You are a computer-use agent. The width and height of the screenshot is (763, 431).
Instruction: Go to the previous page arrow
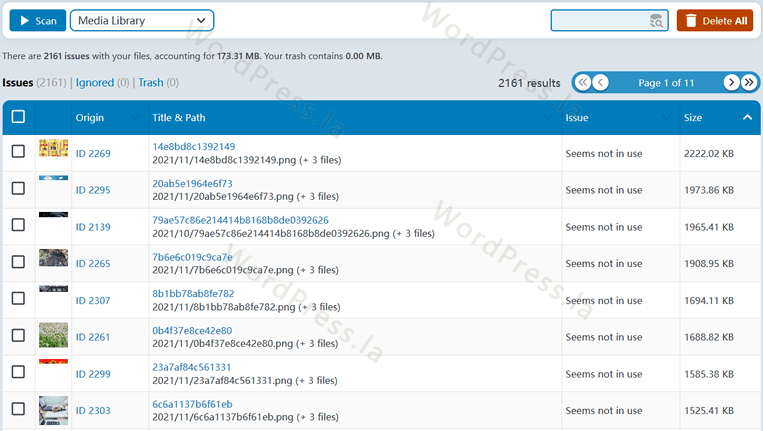pyautogui.click(x=600, y=83)
